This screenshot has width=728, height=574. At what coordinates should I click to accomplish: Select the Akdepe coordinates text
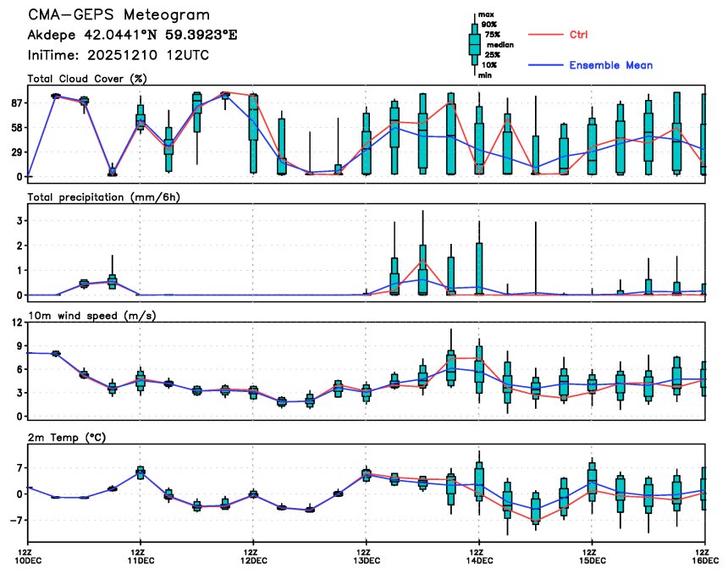(132, 35)
